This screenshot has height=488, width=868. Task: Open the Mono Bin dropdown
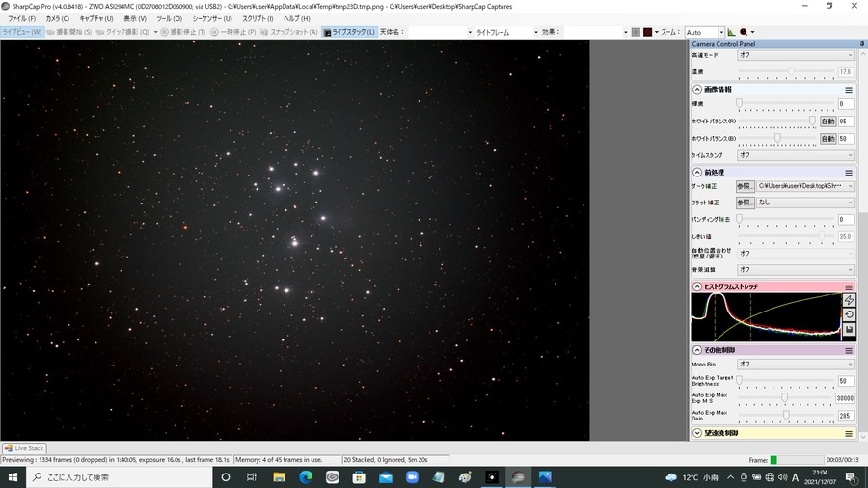click(x=796, y=364)
